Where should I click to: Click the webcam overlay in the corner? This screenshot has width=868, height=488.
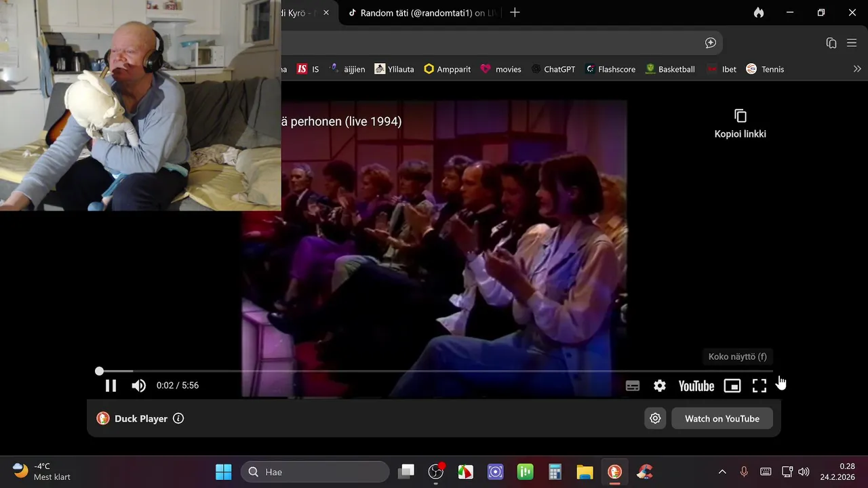(x=140, y=105)
